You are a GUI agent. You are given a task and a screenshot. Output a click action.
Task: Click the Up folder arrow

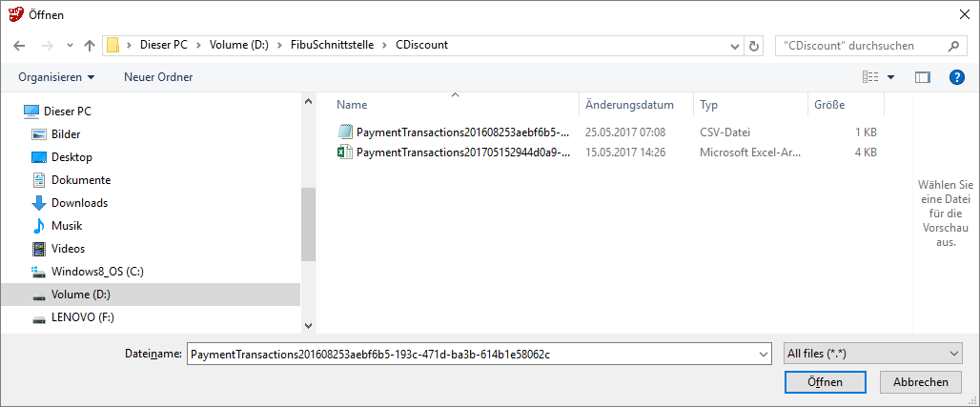pos(90,45)
